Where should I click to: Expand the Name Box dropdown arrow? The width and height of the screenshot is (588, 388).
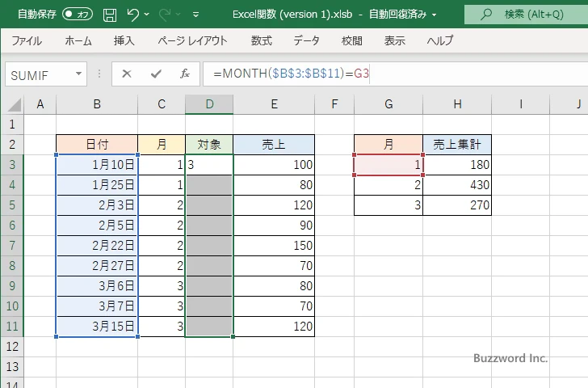coord(79,74)
